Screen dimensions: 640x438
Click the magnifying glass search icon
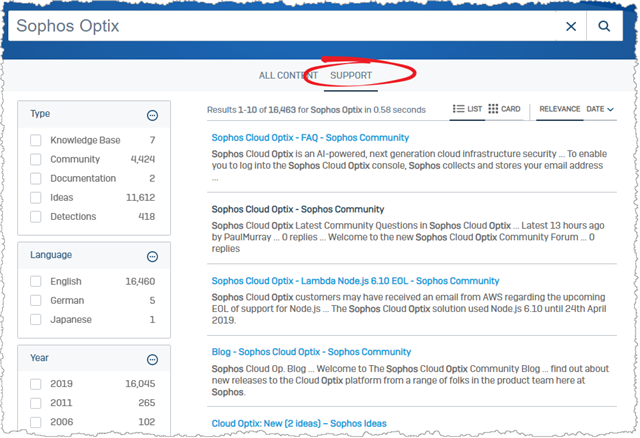pos(604,26)
